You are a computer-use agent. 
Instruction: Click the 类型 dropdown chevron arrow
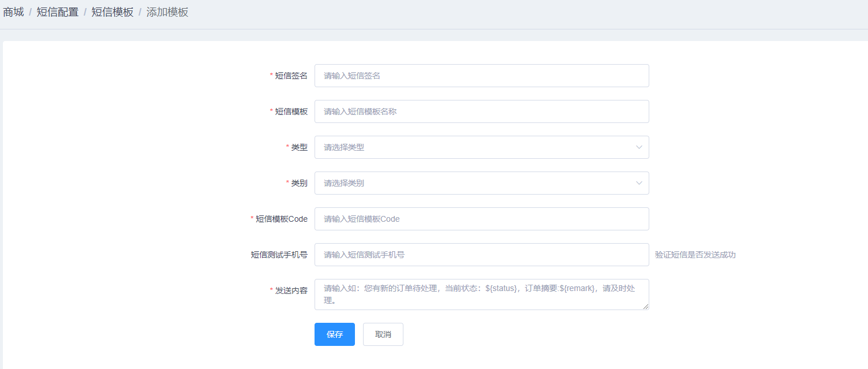(x=639, y=147)
